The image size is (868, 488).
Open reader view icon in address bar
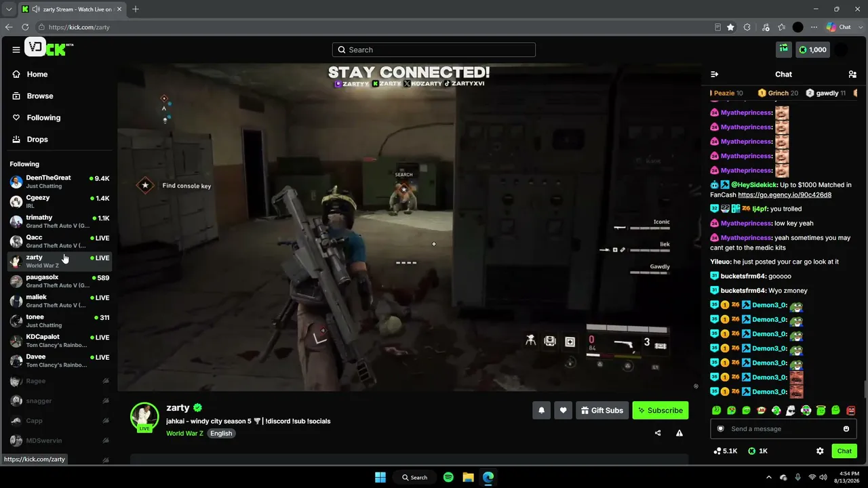click(717, 27)
